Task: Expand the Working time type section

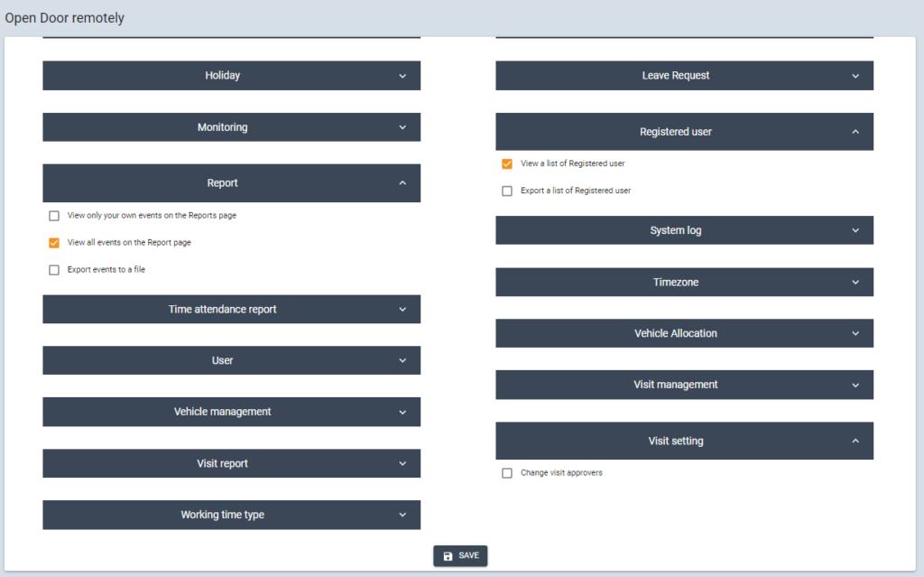Action: point(231,515)
